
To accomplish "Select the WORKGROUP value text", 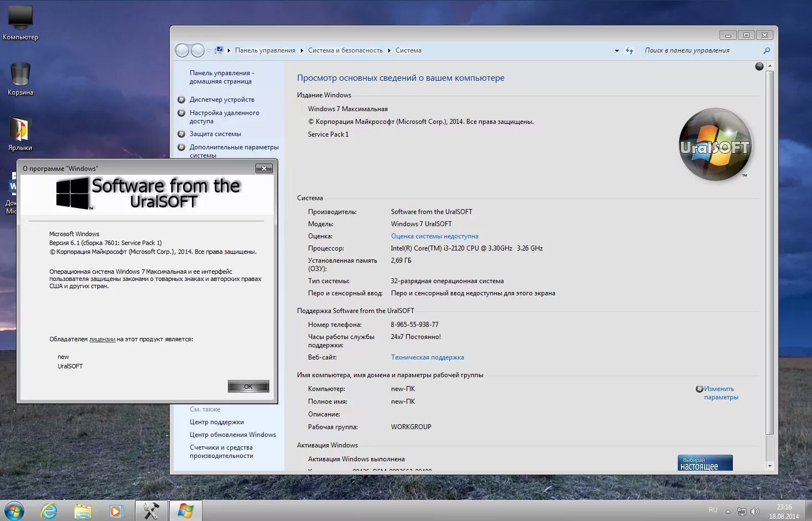I will (x=411, y=427).
